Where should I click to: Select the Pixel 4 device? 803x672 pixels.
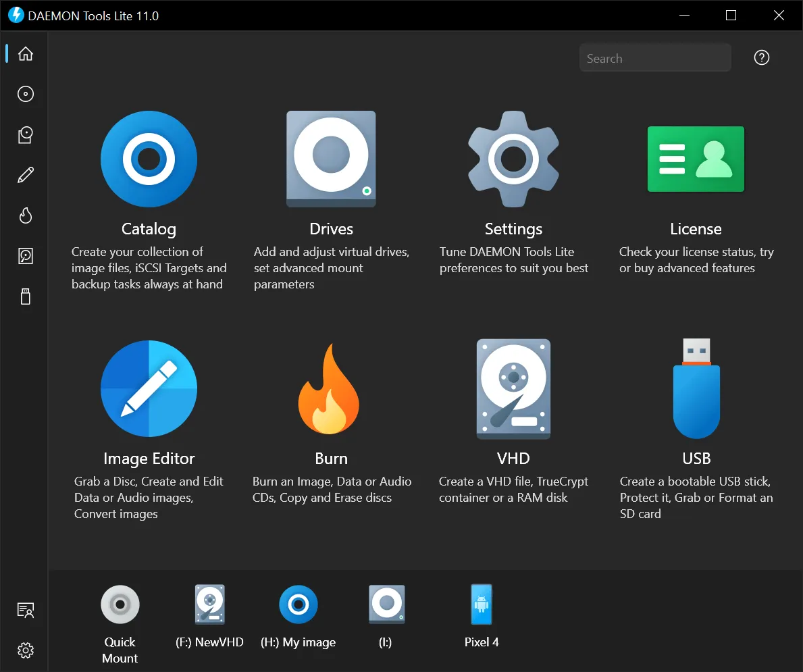point(481,604)
